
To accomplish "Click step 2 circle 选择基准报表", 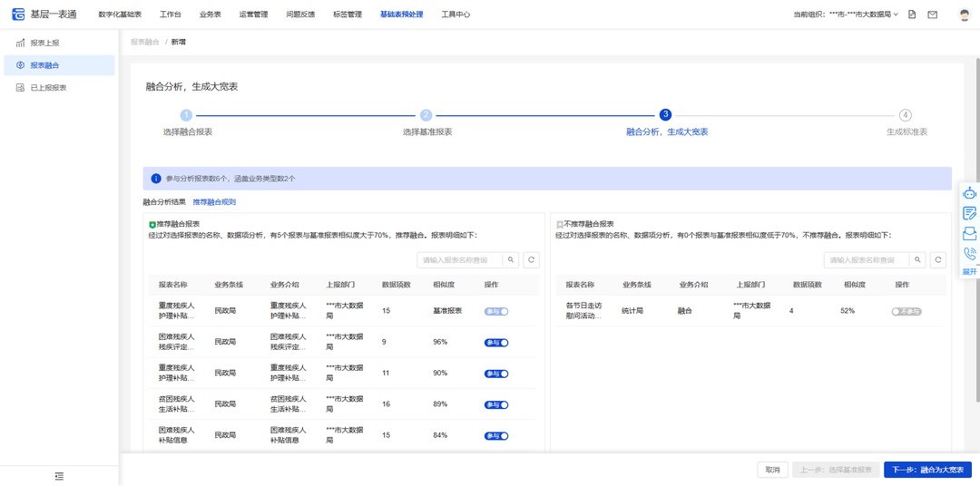I will coord(426,115).
